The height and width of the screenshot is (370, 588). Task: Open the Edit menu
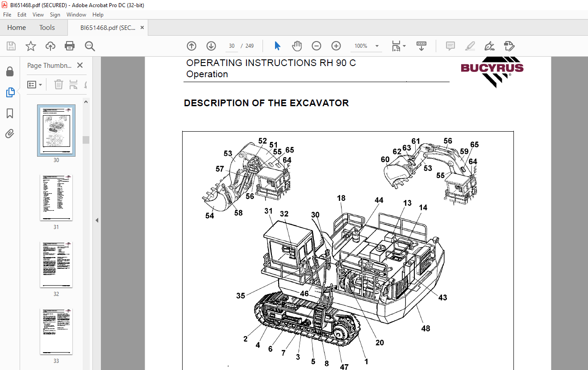(22, 15)
